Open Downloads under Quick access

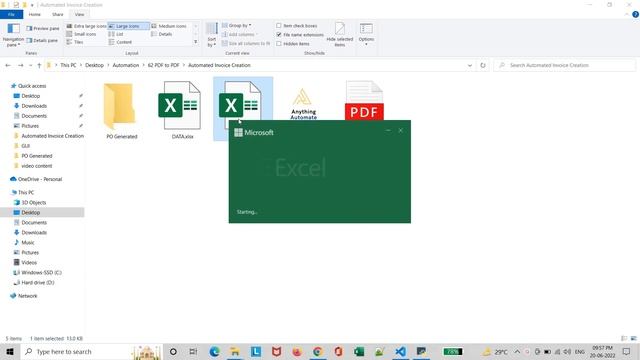[34, 106]
